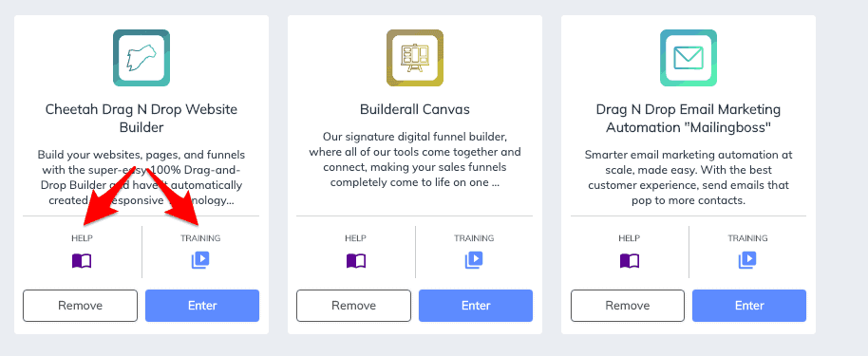This screenshot has height=356, width=868.
Task: Click Enter on the Cheetah Website Builder card
Action: pyautogui.click(x=202, y=306)
